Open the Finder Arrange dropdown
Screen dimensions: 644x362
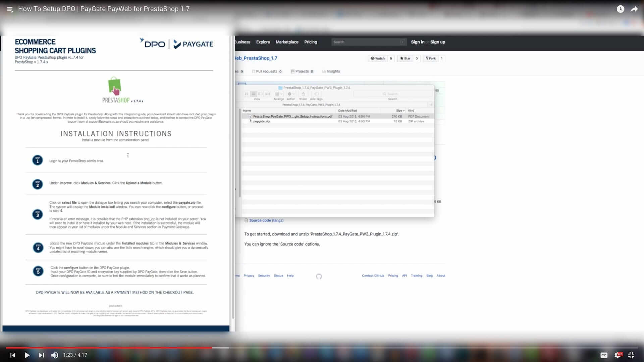[x=279, y=94]
